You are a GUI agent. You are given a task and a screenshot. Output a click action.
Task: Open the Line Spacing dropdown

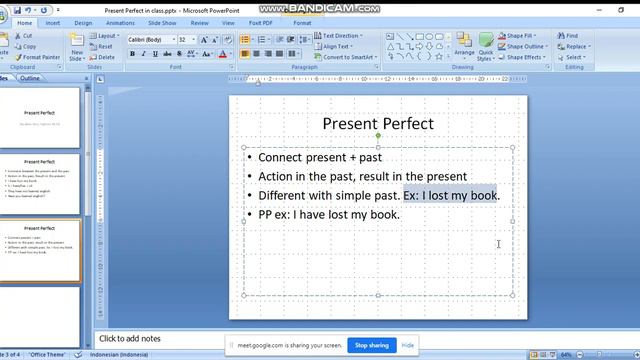pyautogui.click(x=304, y=40)
